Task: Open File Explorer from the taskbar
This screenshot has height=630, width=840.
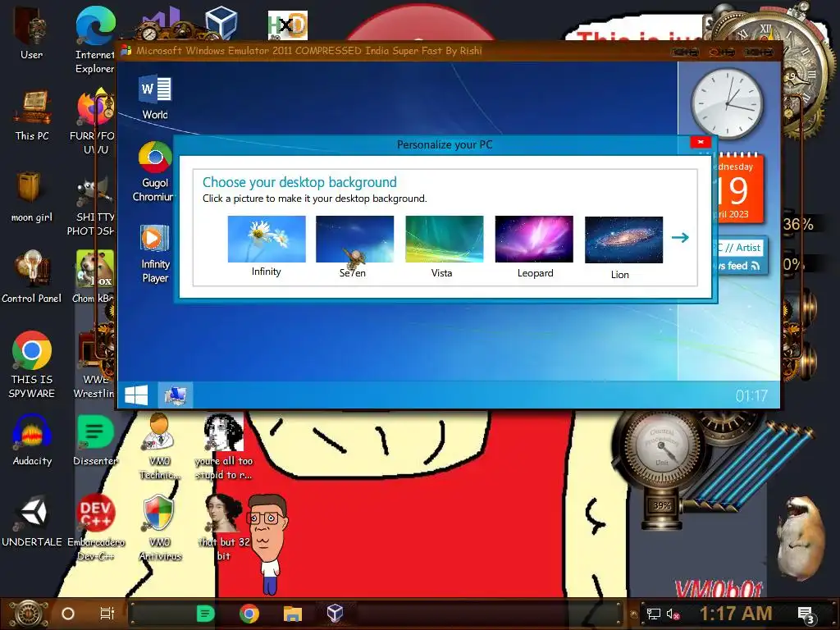Action: pyautogui.click(x=293, y=614)
